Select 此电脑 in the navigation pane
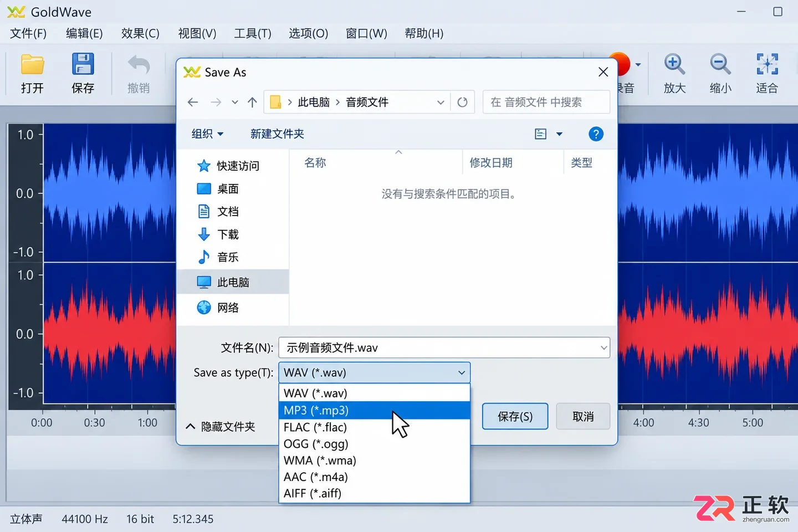 [233, 282]
